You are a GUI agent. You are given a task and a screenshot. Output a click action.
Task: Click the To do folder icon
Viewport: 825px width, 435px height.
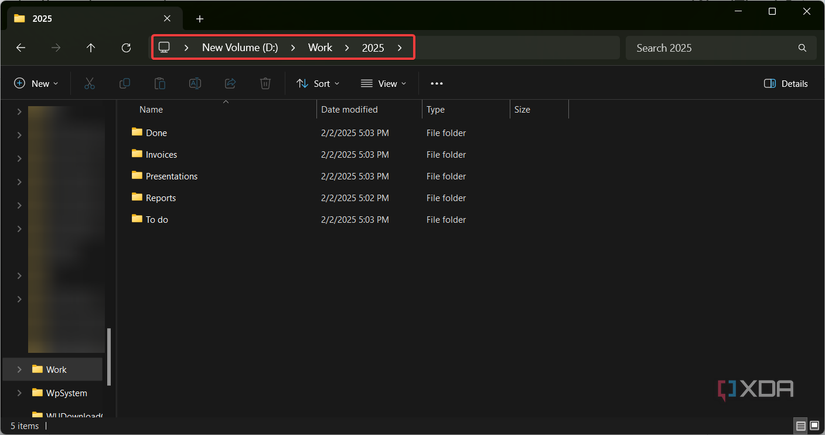coord(137,218)
